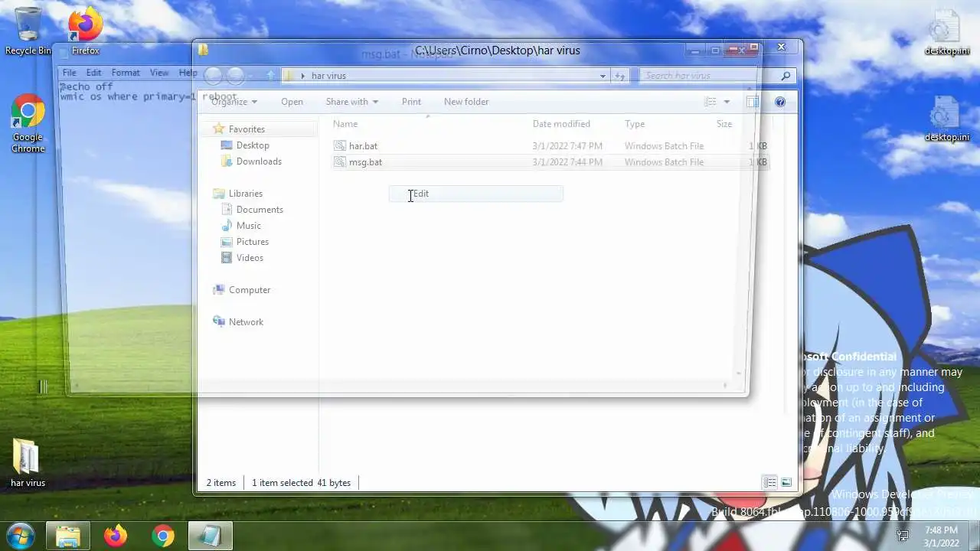Open Notepad's Help menu
Viewport: 980px width, 551px height.
(x=188, y=73)
